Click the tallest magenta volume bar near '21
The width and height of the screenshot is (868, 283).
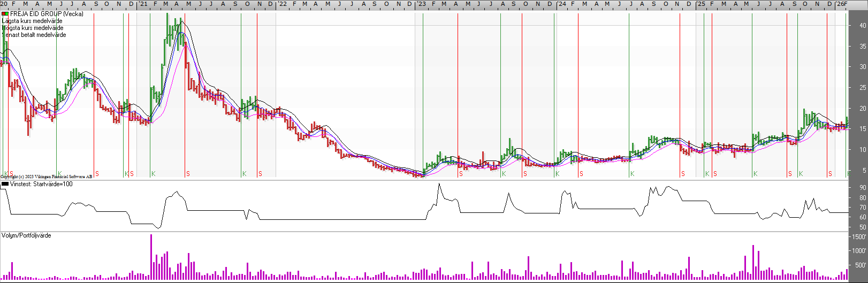[x=151, y=257]
